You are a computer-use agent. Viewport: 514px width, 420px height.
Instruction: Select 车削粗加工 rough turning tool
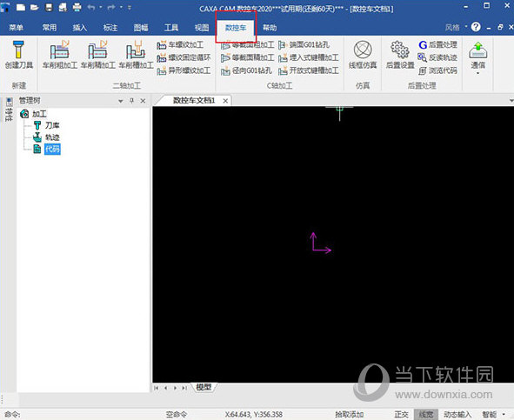click(60, 55)
